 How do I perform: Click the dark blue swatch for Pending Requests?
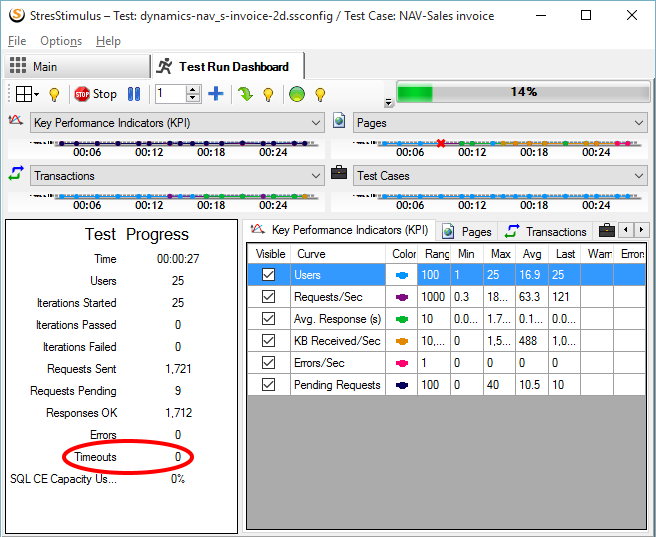tap(402, 385)
